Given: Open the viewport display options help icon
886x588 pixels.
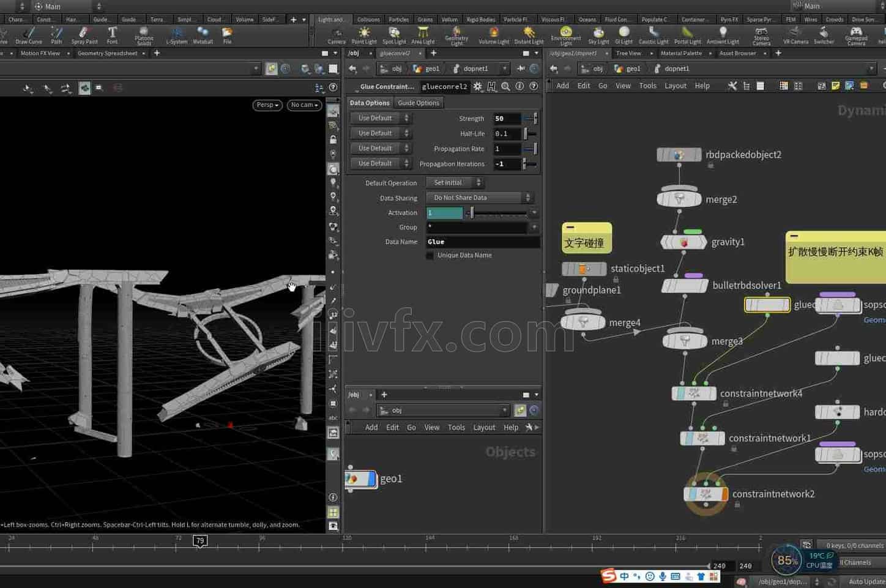Looking at the screenshot, I should (333, 87).
